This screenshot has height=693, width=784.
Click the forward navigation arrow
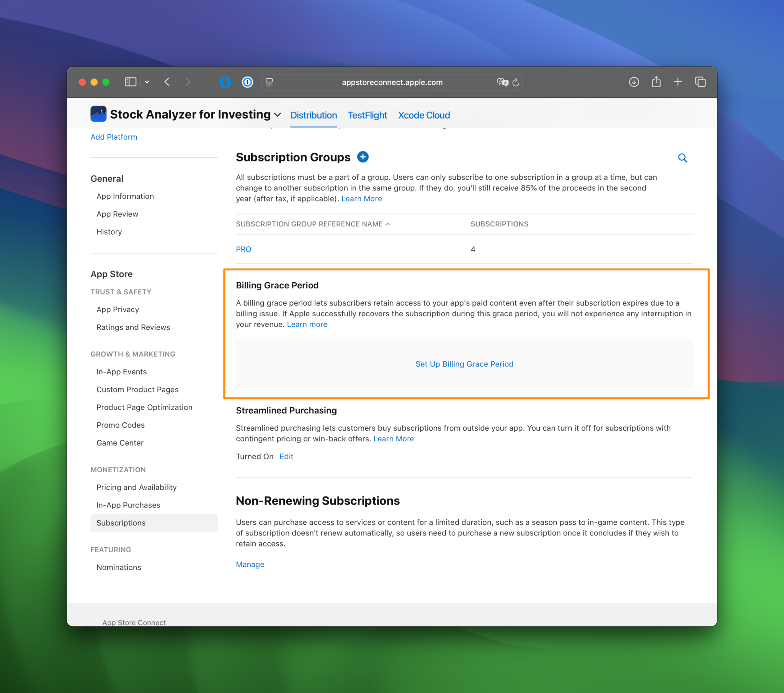click(188, 81)
